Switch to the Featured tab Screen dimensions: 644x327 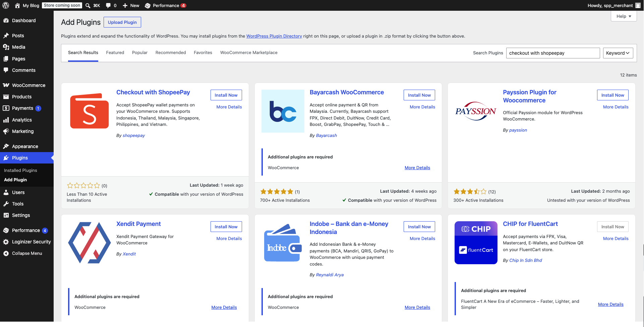click(115, 53)
